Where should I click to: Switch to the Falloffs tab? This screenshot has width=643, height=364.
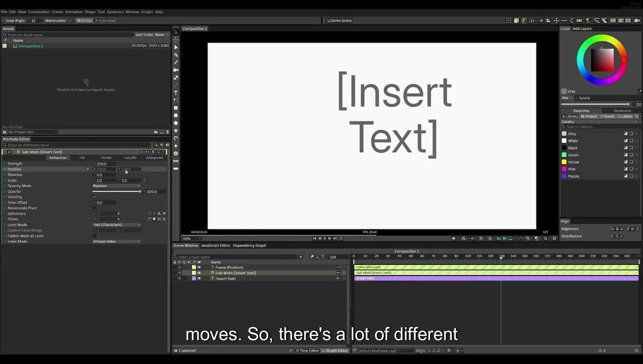pos(130,158)
